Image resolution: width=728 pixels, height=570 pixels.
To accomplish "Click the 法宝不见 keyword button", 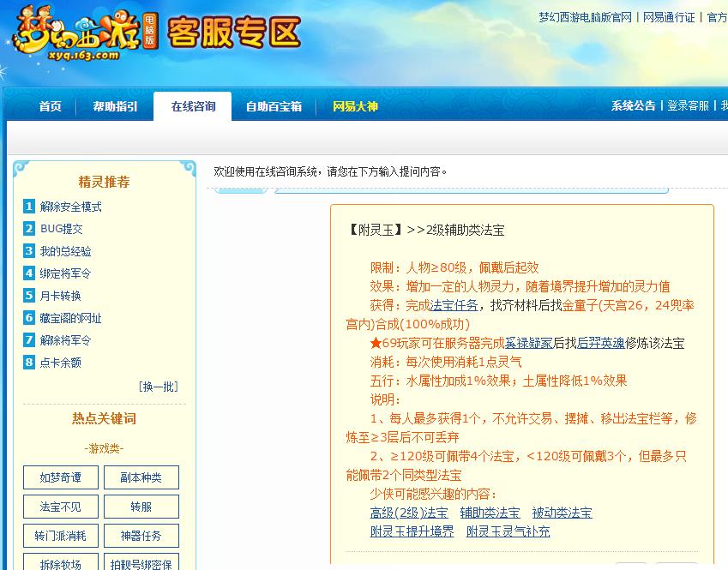I will [x=61, y=507].
